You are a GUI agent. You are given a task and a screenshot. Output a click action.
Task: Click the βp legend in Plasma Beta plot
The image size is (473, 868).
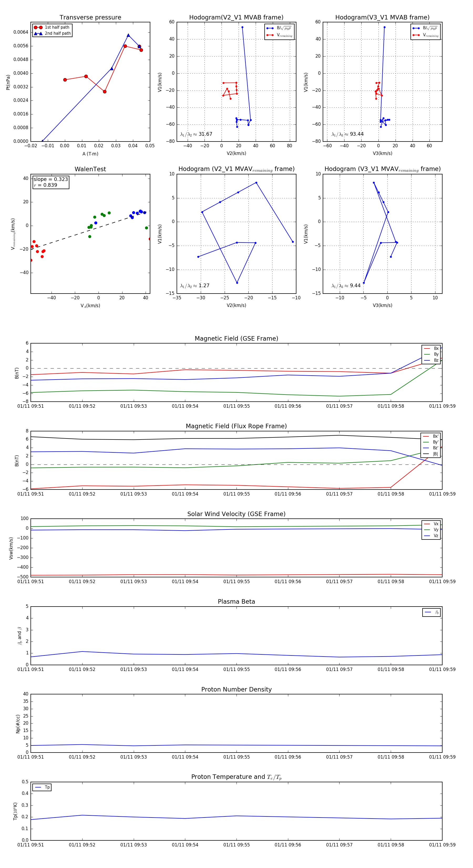[x=431, y=612]
